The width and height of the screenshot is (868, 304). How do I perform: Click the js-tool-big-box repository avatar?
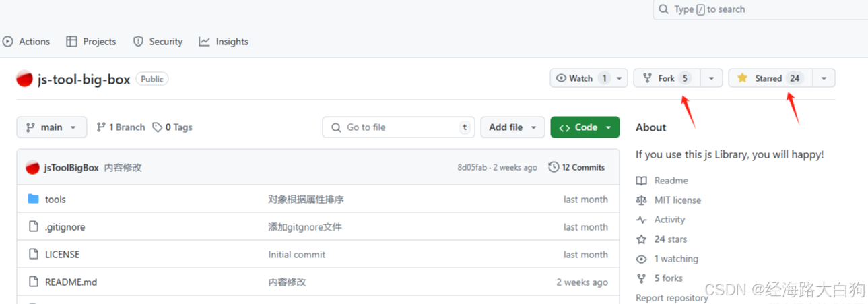(x=24, y=79)
